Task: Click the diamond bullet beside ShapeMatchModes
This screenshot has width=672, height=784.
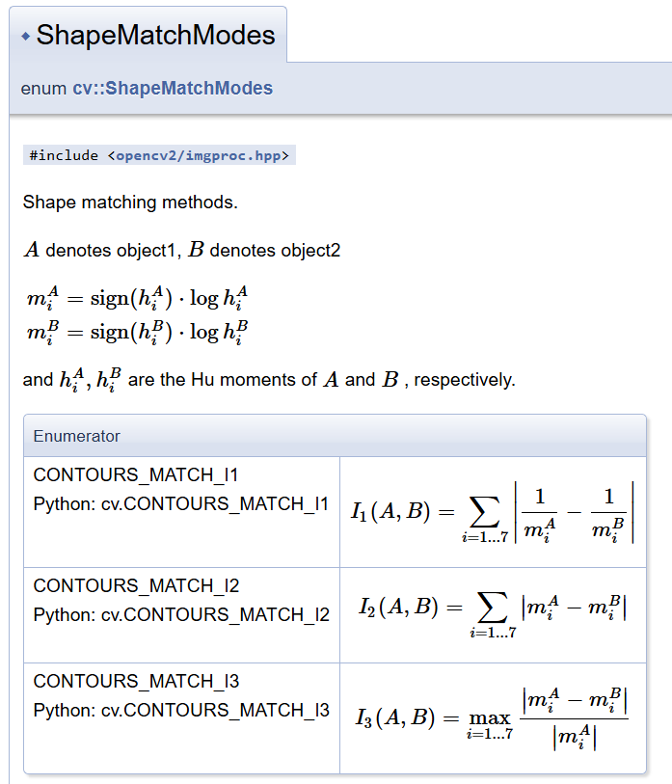Action: [25, 37]
